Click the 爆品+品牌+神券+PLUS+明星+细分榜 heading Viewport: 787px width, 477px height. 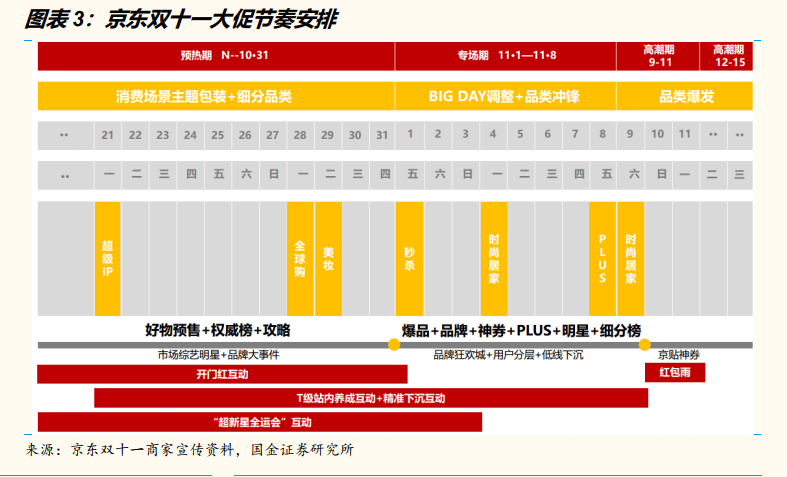(x=521, y=331)
